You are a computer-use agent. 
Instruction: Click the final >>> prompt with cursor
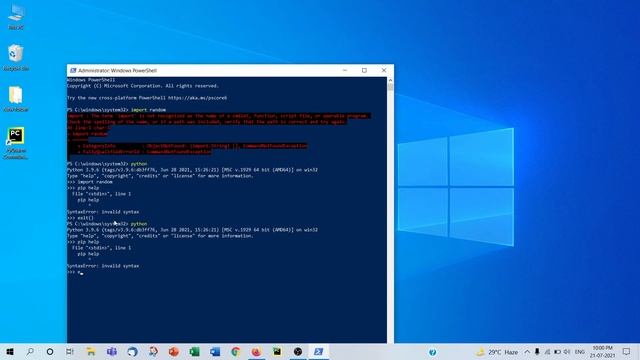tap(75, 272)
